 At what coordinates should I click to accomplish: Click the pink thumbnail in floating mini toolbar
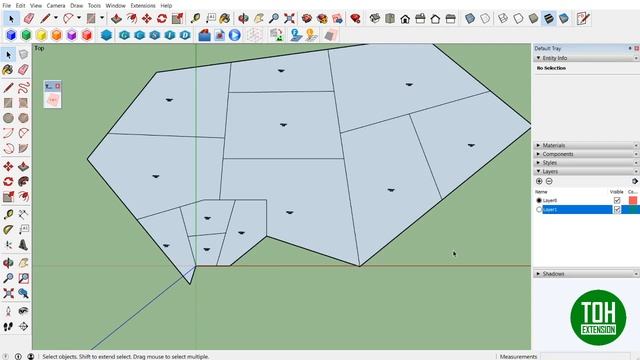pyautogui.click(x=53, y=100)
